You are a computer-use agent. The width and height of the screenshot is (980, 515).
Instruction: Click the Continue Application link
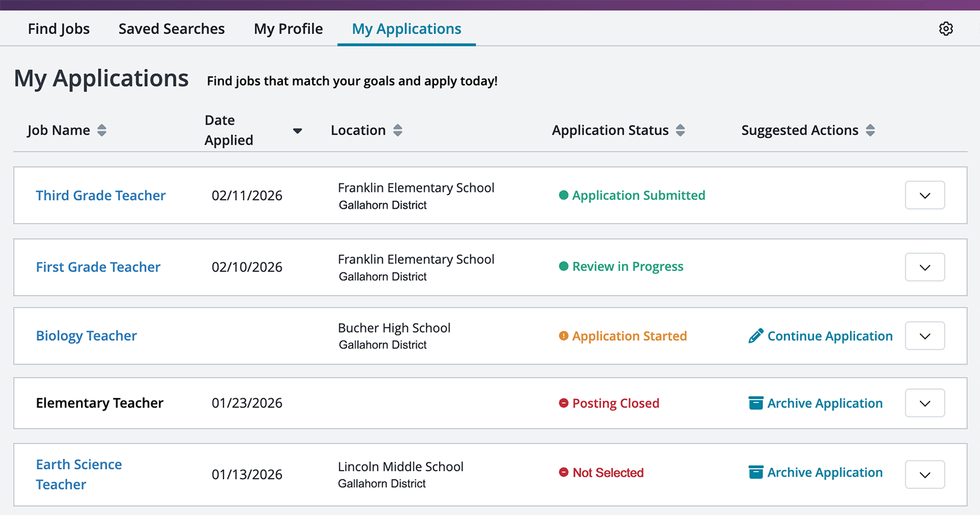[831, 336]
